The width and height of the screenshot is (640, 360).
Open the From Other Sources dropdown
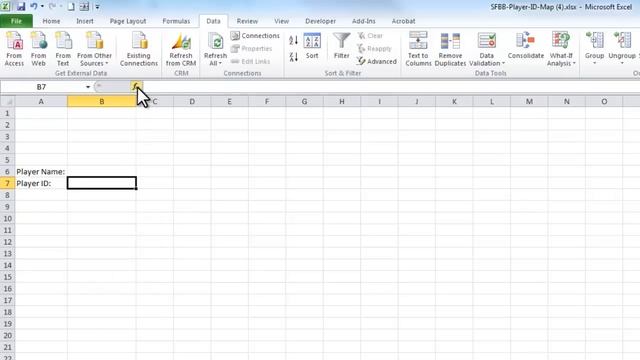click(x=94, y=49)
